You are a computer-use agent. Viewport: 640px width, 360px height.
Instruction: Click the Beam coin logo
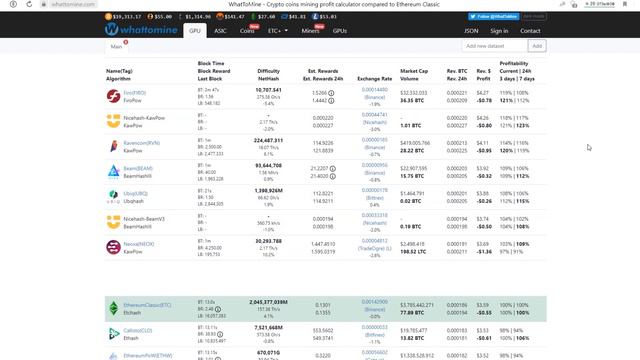tap(113, 171)
